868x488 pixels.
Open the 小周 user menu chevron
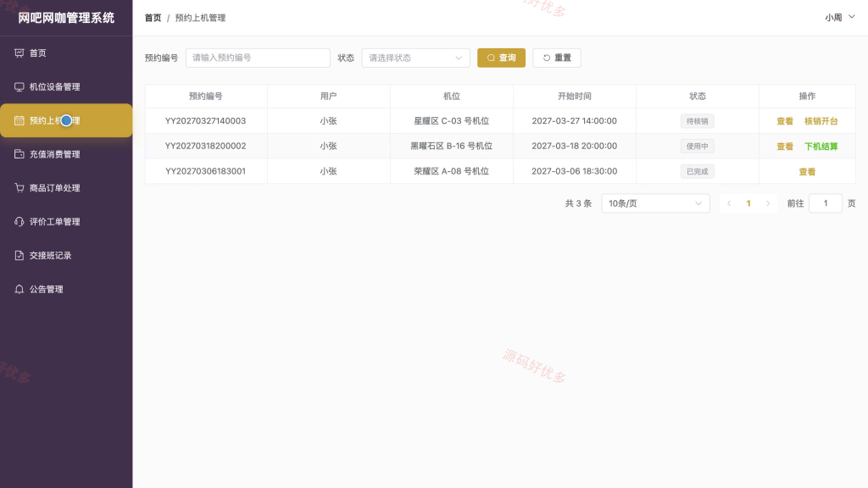click(851, 17)
